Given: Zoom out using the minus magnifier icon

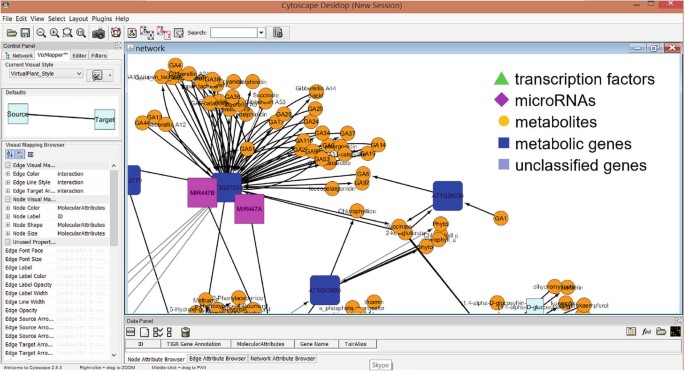Looking at the screenshot, I should coord(41,33).
